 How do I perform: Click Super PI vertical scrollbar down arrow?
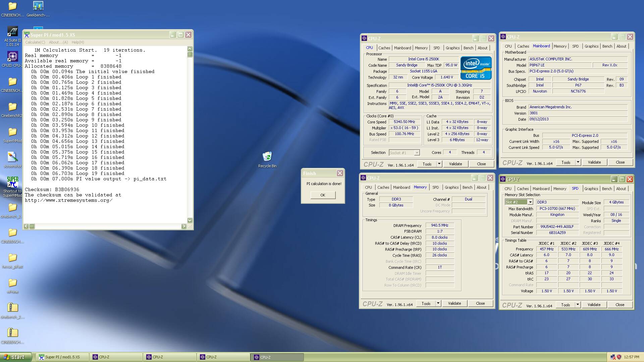190,220
